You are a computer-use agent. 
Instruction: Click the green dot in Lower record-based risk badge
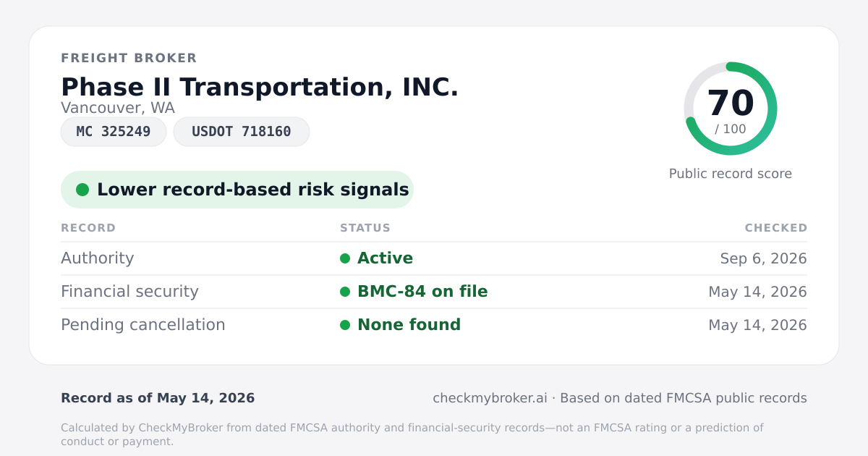pos(82,190)
